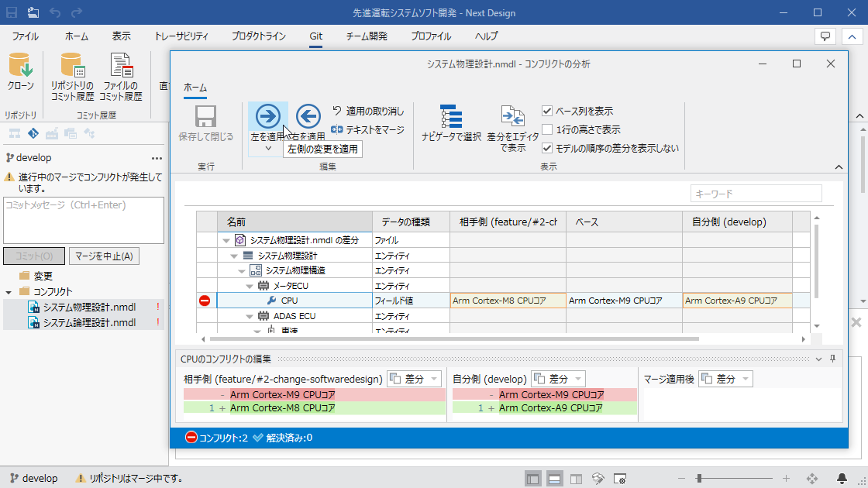The image size is (868, 488).
Task: Select Arm Cortex-A9 CPUコア cell in 自分側
Action: 737,301
